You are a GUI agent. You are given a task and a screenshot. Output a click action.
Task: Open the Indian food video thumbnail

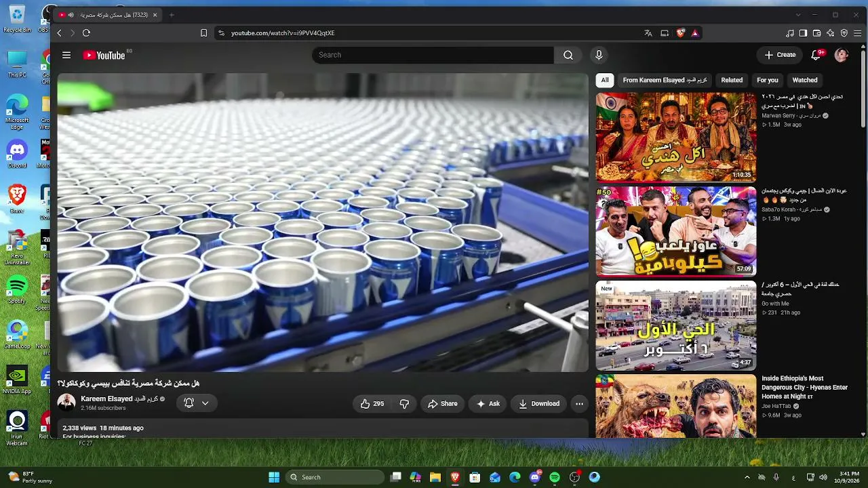click(676, 137)
